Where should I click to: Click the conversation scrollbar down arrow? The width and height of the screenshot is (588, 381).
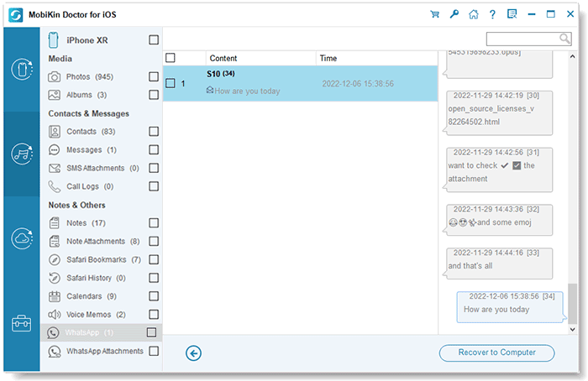tap(572, 329)
